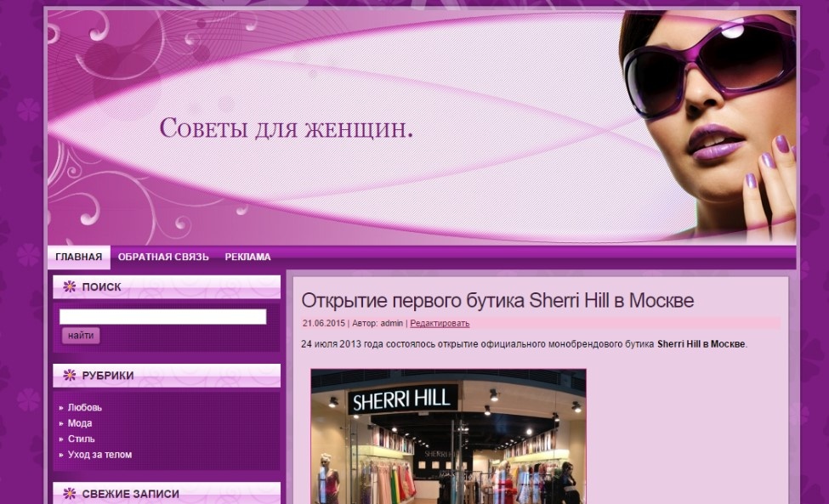The image size is (829, 504).
Task: Click the найти search button
Action: pos(81,336)
